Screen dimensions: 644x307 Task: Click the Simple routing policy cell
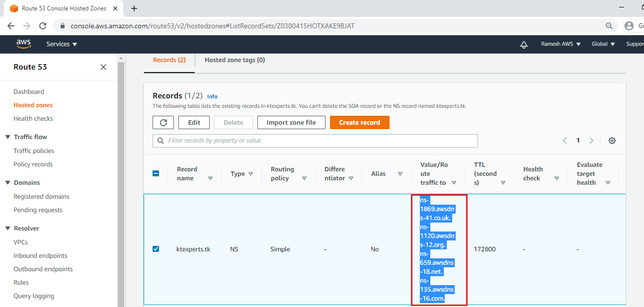point(280,249)
